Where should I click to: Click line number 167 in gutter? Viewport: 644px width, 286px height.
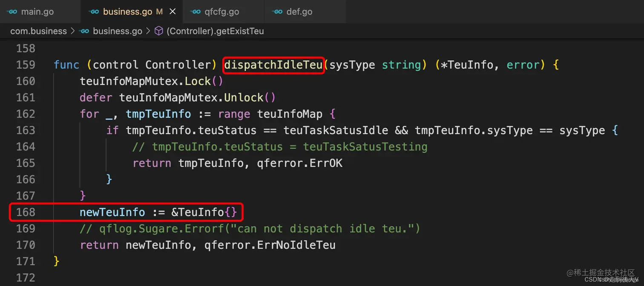tap(26, 196)
